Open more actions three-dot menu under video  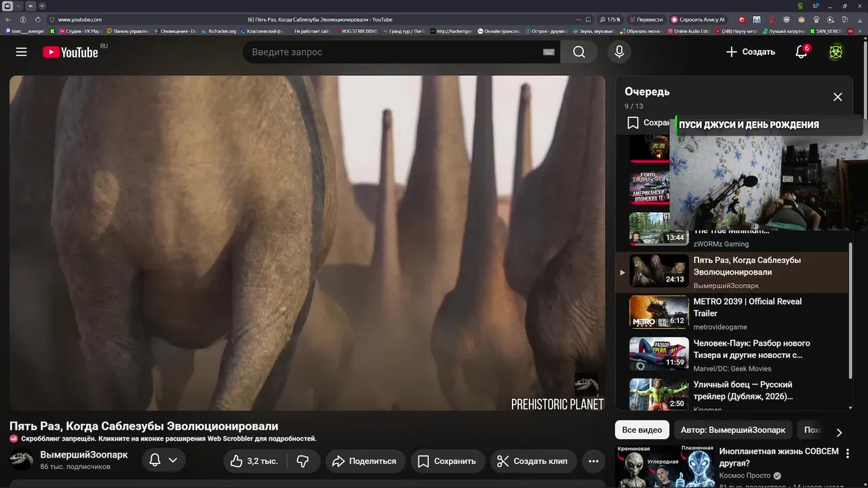(x=593, y=461)
